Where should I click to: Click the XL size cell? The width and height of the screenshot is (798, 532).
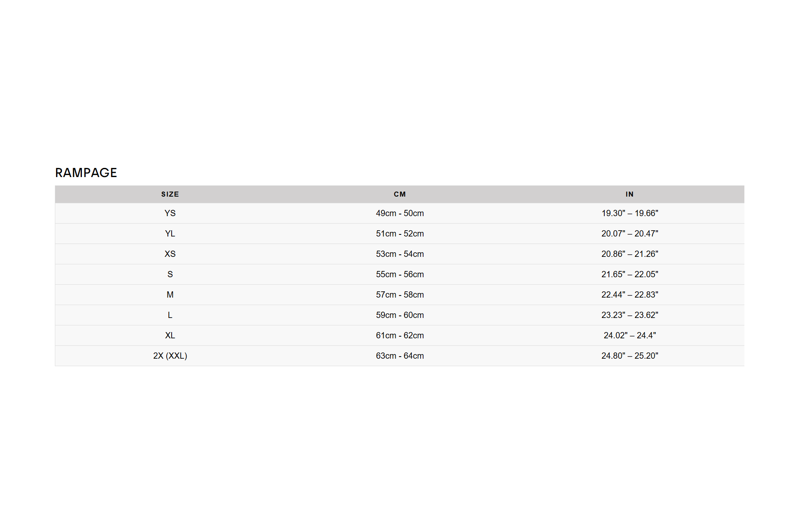point(170,335)
